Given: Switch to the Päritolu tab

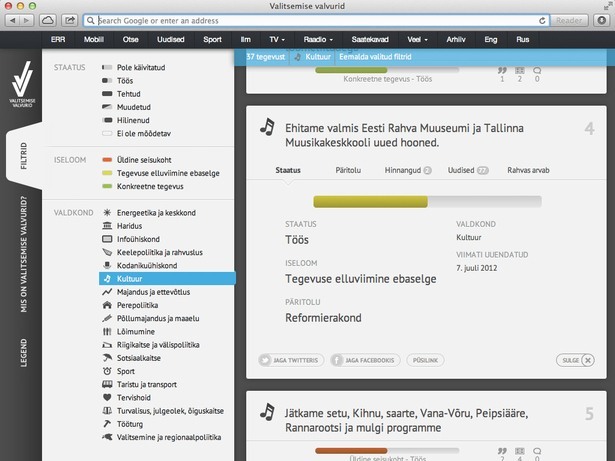Looking at the screenshot, I should pos(347,170).
